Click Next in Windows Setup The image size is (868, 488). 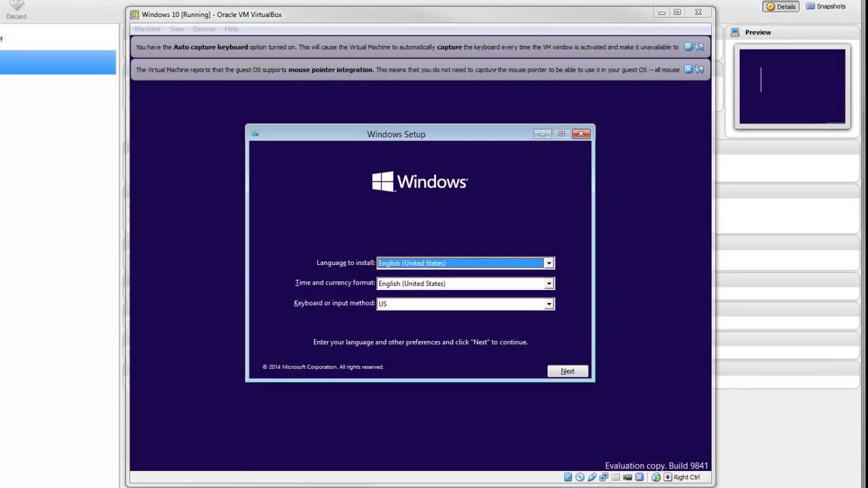click(x=568, y=371)
